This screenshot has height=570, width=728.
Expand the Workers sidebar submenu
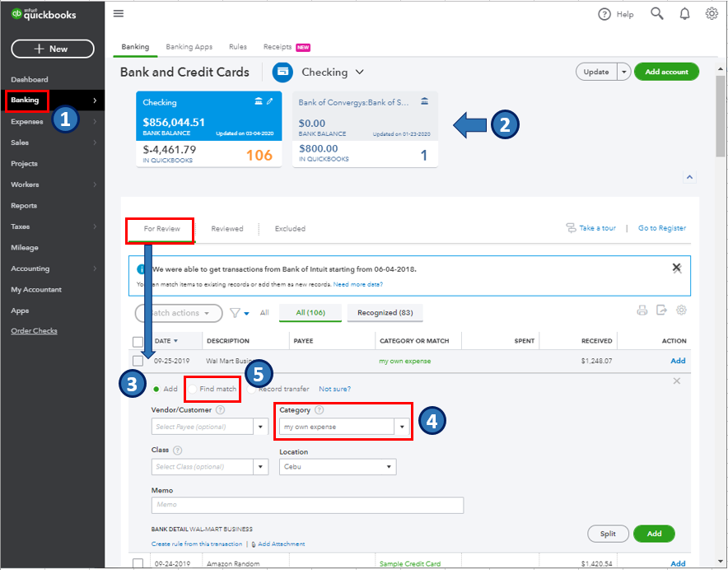[95, 185]
